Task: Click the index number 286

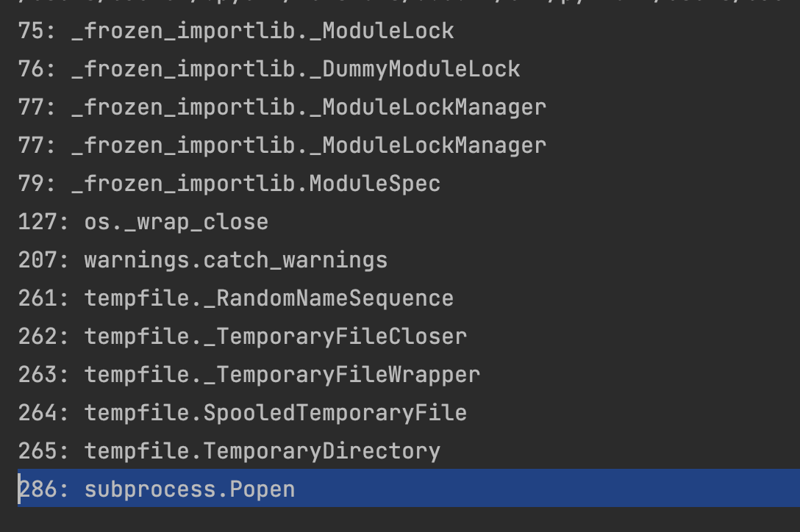Action: point(38,489)
